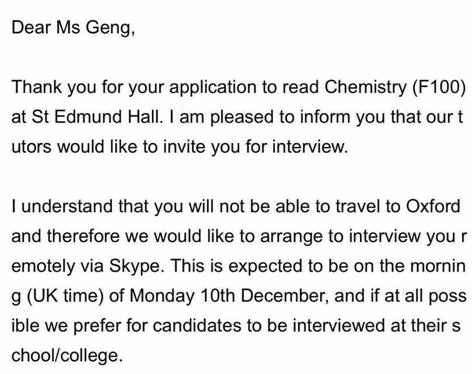Click the word 'Oxford'
The image size is (472, 374).
point(433,206)
